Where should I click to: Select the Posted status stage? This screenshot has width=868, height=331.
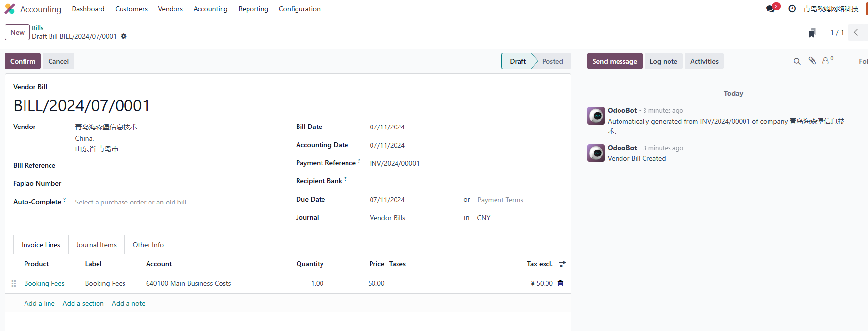tap(552, 61)
